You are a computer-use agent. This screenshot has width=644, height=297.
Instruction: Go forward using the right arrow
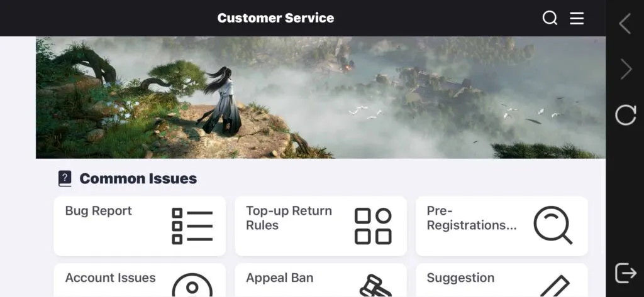click(626, 69)
